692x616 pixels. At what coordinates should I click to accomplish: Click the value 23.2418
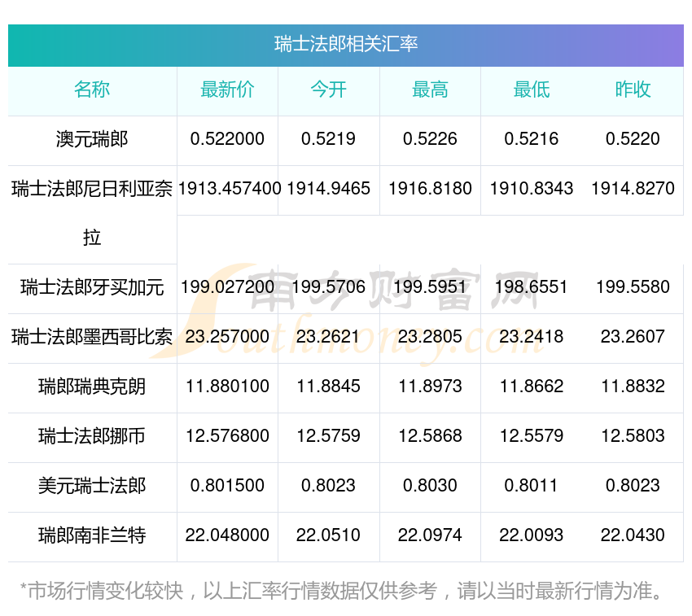(532, 337)
